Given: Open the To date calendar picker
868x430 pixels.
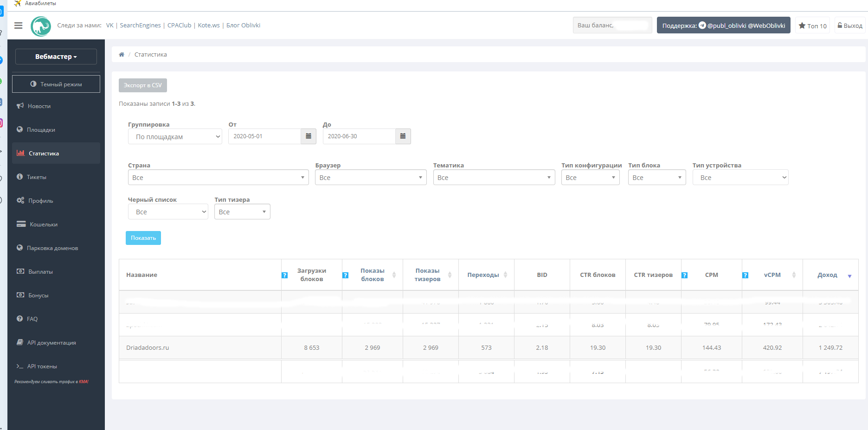Looking at the screenshot, I should pos(403,136).
